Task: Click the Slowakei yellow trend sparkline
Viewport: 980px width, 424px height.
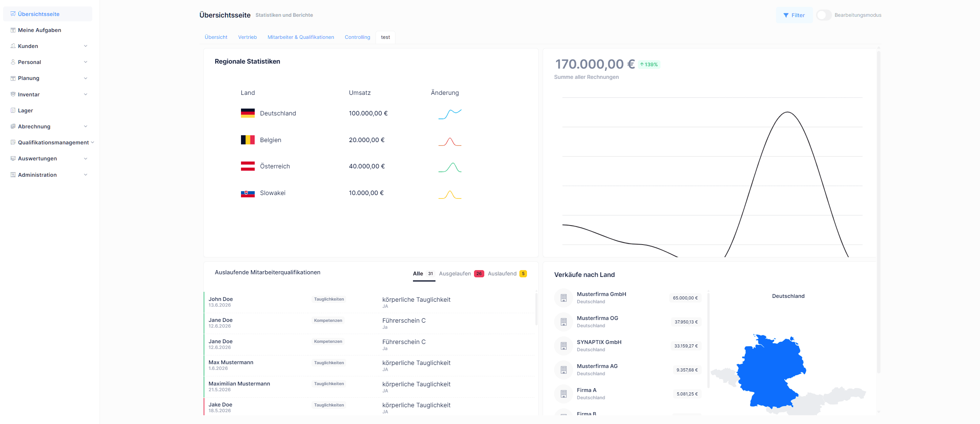Action: (x=450, y=194)
